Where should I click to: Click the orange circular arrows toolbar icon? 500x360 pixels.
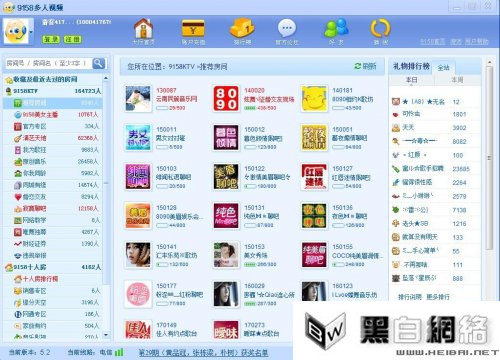tap(380, 28)
